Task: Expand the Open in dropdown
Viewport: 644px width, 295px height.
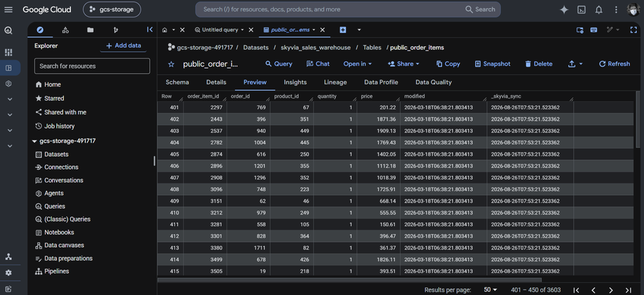Action: (357, 64)
